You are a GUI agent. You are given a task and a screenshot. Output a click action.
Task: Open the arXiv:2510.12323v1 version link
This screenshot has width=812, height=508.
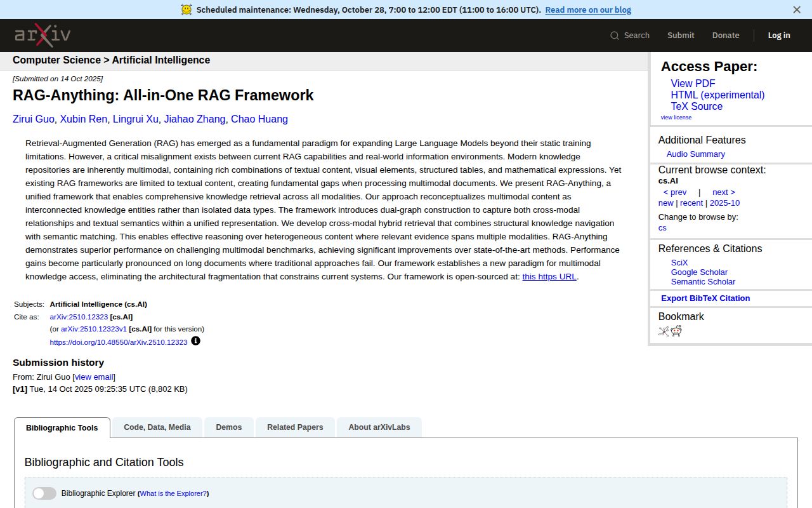(94, 329)
